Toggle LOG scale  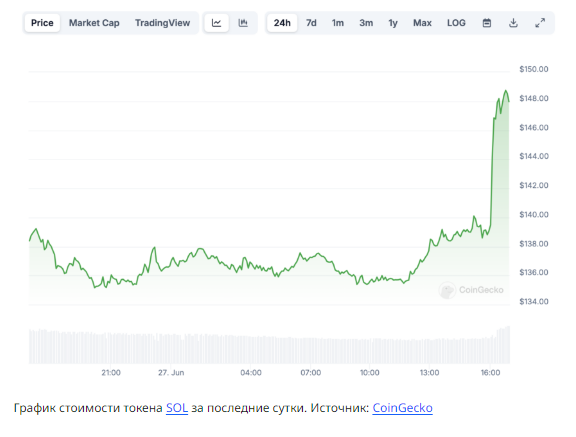point(456,23)
